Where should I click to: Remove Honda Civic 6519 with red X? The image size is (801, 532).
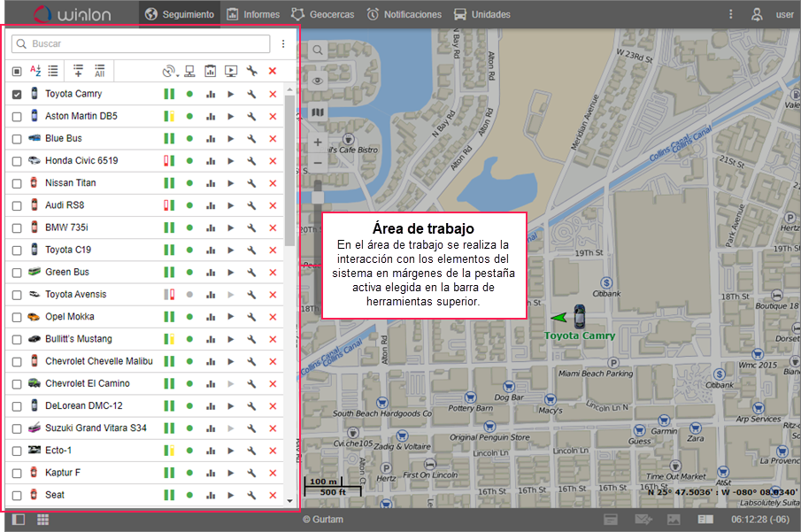273,161
